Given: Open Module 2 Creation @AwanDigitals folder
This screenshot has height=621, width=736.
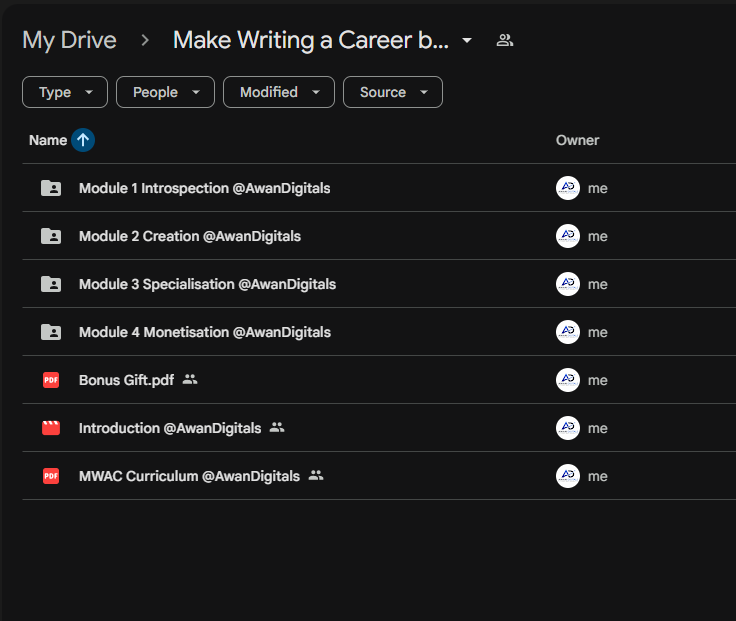Looking at the screenshot, I should pyautogui.click(x=190, y=236).
